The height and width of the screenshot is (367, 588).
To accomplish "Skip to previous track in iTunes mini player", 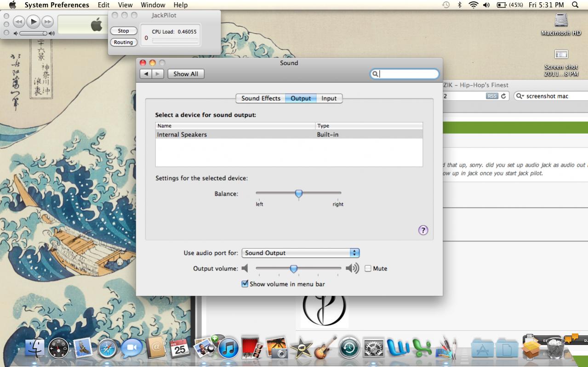I will pos(19,22).
